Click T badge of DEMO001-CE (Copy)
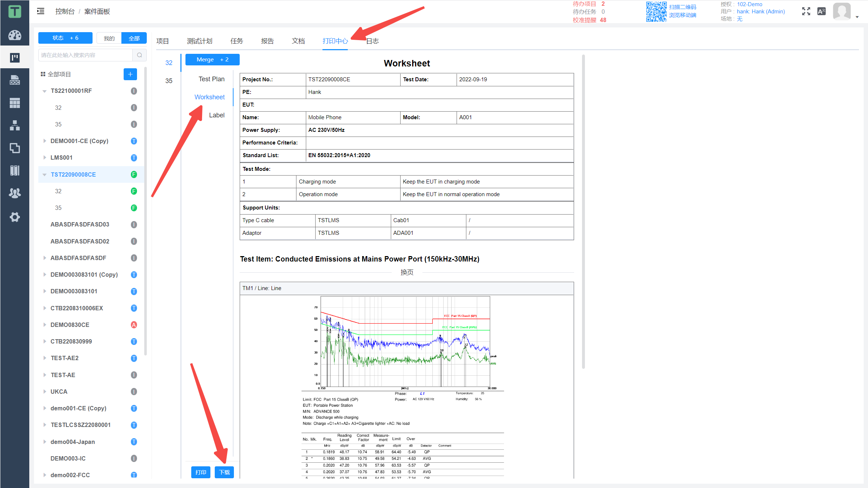 (x=134, y=141)
